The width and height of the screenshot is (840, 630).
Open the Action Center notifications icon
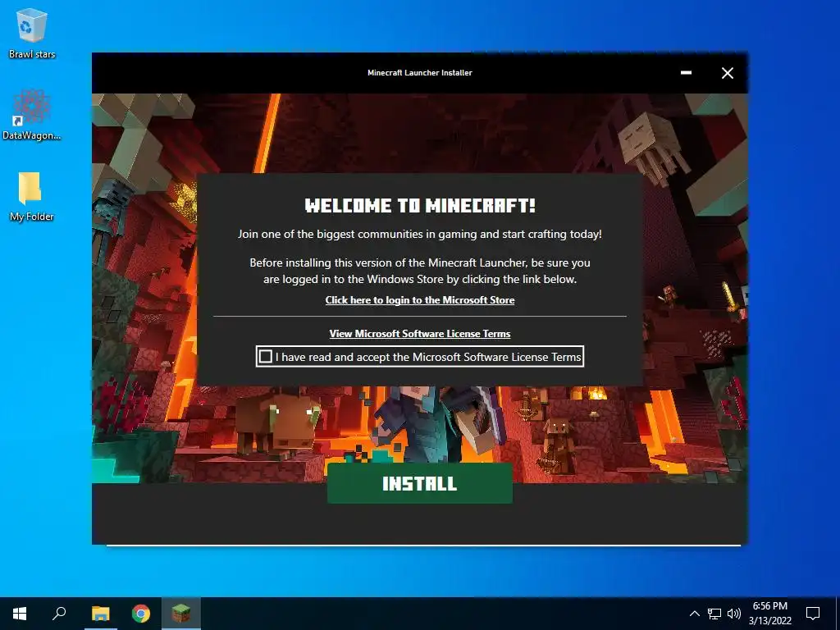[813, 614]
